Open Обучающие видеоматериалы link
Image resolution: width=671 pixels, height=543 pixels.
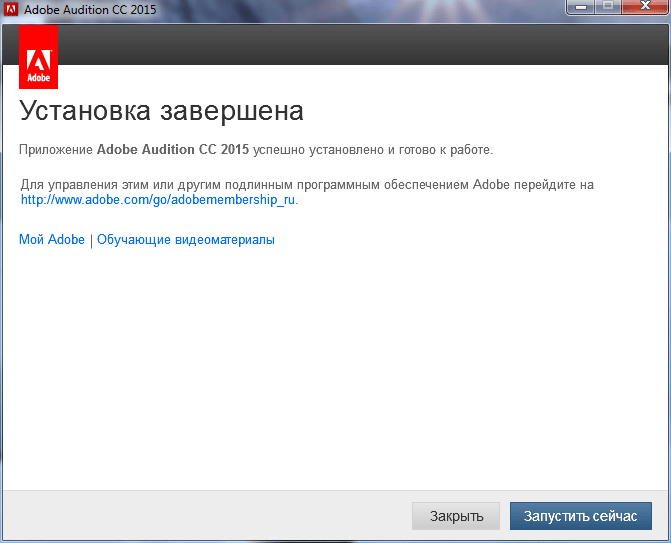tap(186, 240)
